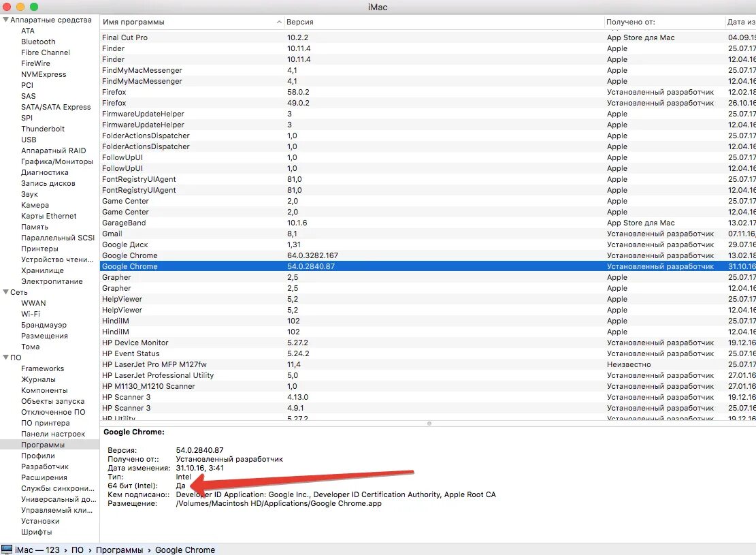Image resolution: width=756 pixels, height=555 pixels.
Task: Click the Размещение path value
Action: [x=279, y=503]
